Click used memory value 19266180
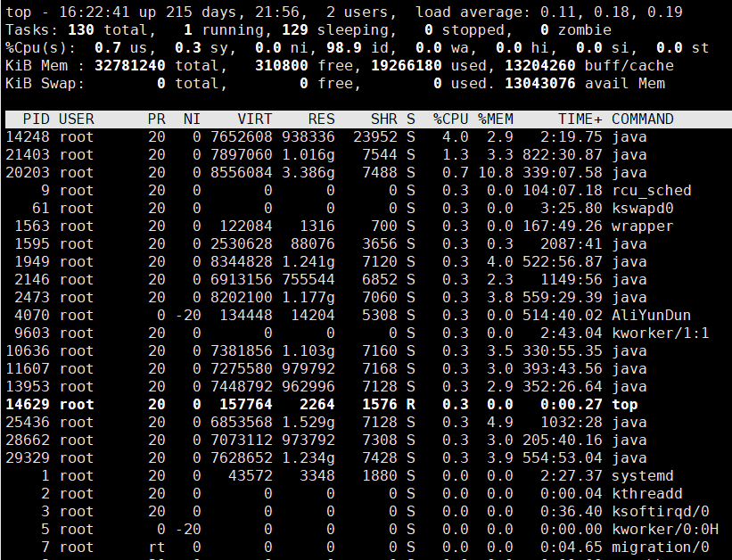The image size is (732, 560). (x=407, y=65)
